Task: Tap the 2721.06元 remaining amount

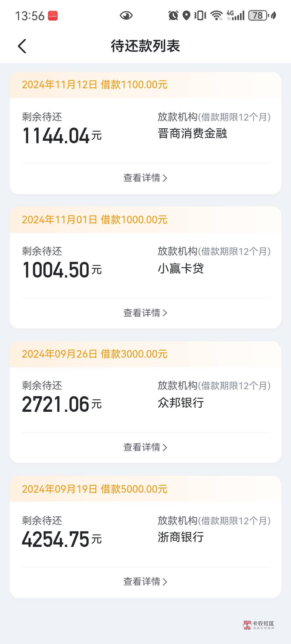Action: coord(62,404)
